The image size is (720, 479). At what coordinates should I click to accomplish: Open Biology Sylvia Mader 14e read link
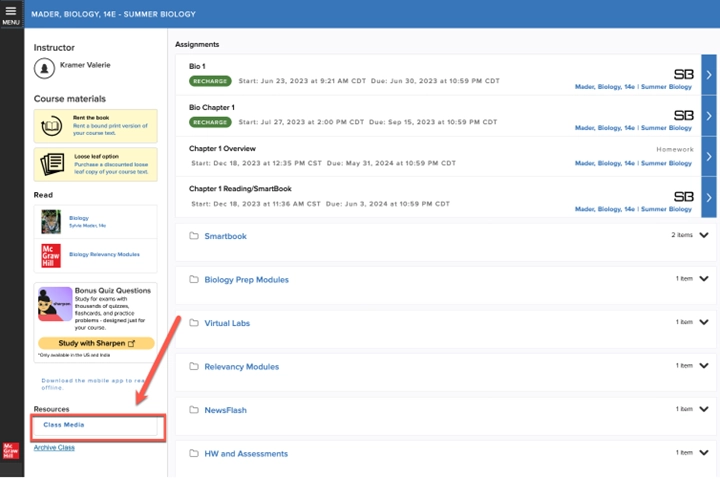87,222
